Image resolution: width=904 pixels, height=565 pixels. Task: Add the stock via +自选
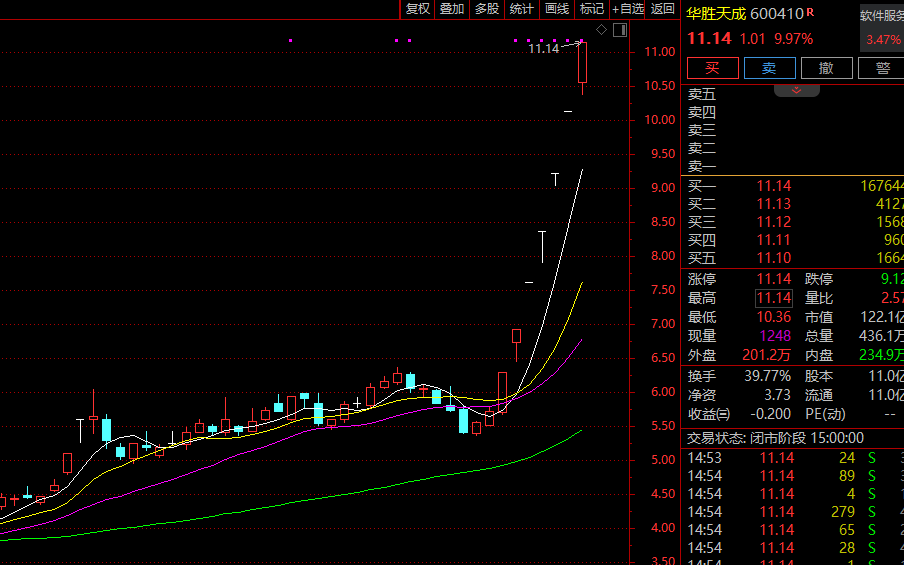click(628, 9)
